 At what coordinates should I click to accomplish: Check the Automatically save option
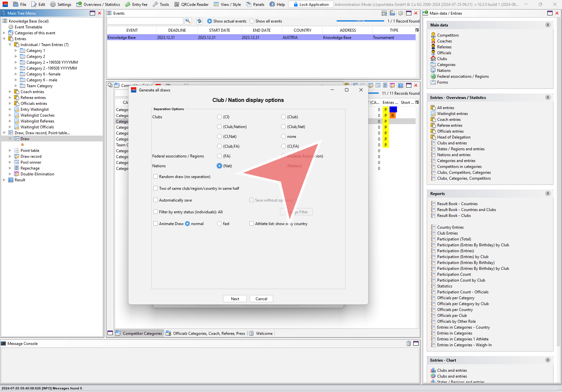(156, 200)
